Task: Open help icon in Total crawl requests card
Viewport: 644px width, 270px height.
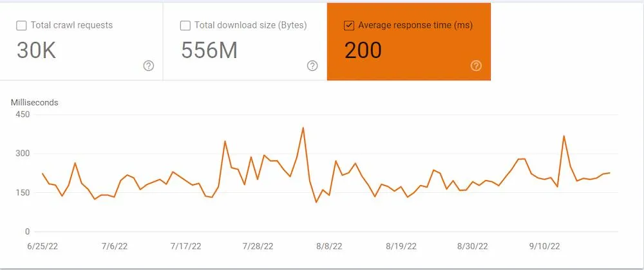Action: 149,66
